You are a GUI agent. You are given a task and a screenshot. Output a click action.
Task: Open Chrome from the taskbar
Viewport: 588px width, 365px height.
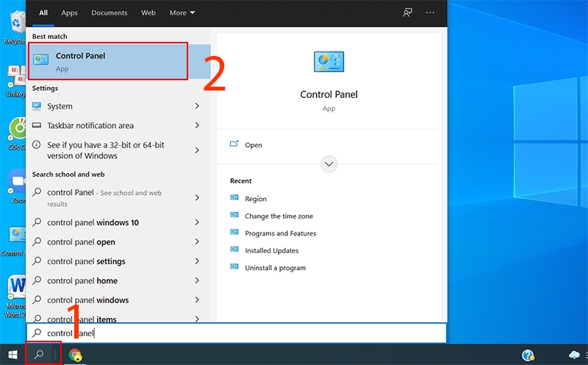click(x=76, y=355)
